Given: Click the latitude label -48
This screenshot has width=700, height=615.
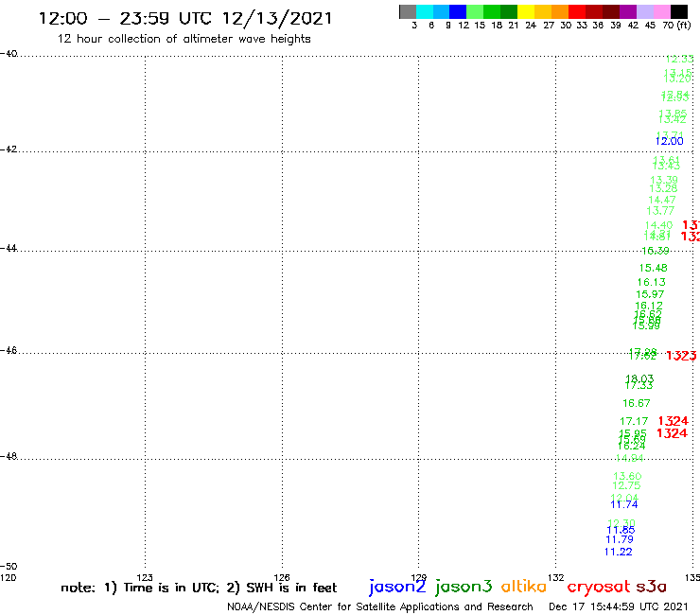Looking at the screenshot, I should pyautogui.click(x=9, y=456).
